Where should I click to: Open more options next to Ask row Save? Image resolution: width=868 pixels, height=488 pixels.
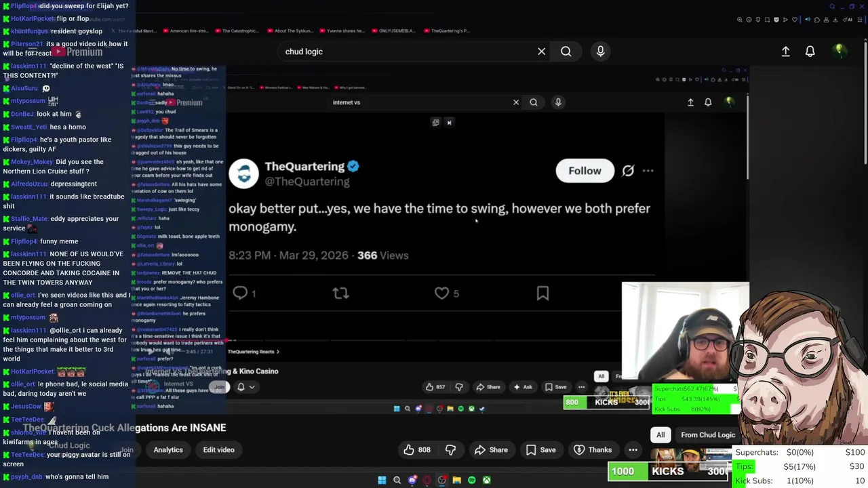tap(581, 387)
